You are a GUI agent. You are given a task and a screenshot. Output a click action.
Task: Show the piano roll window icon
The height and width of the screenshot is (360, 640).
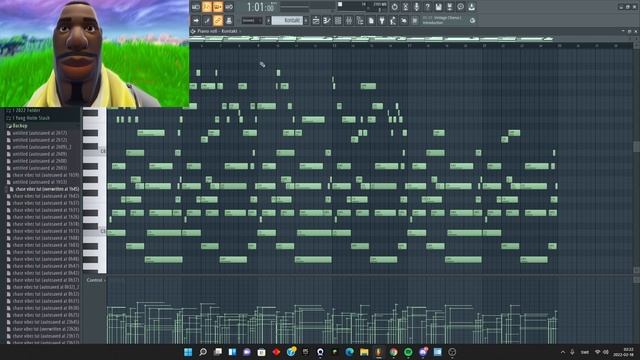click(327, 20)
